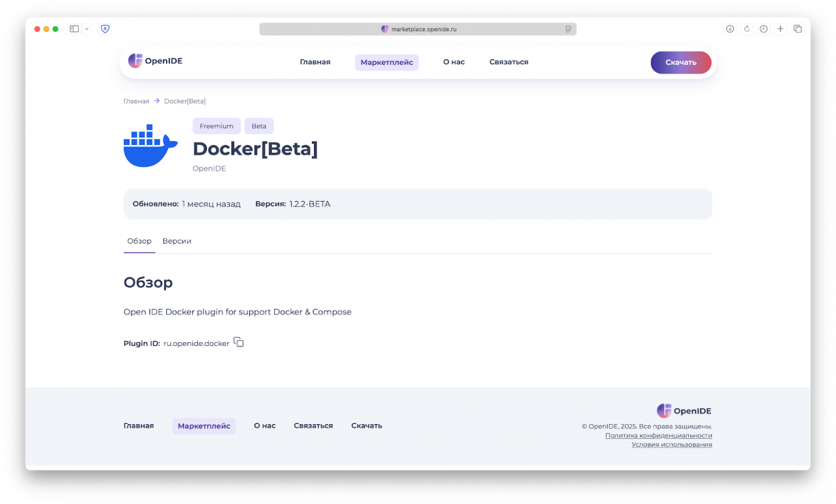Open the history clock icon in the toolbar

pos(764,29)
